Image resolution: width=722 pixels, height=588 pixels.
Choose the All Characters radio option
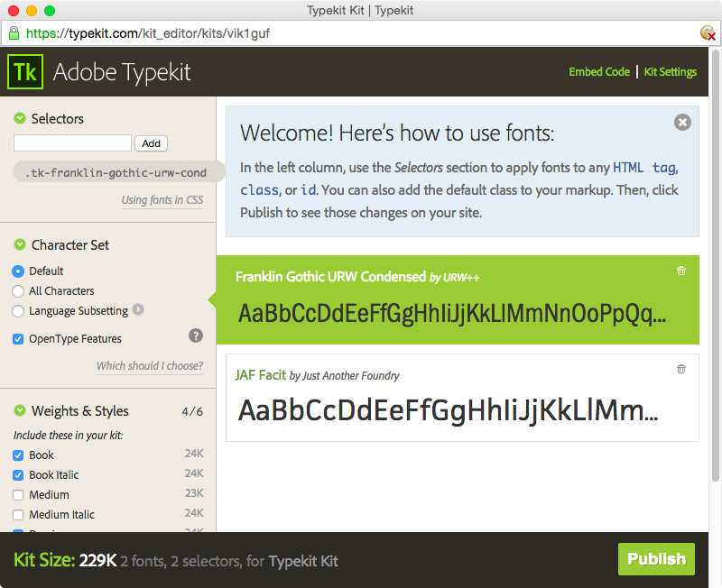(x=18, y=291)
